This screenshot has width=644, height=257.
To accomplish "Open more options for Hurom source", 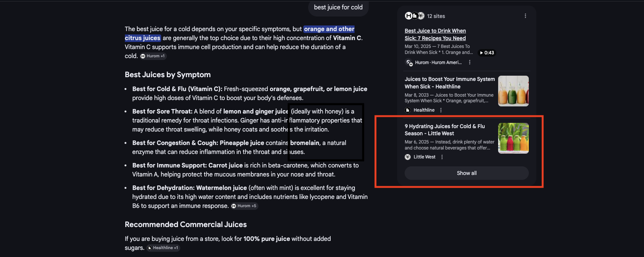I will [470, 63].
